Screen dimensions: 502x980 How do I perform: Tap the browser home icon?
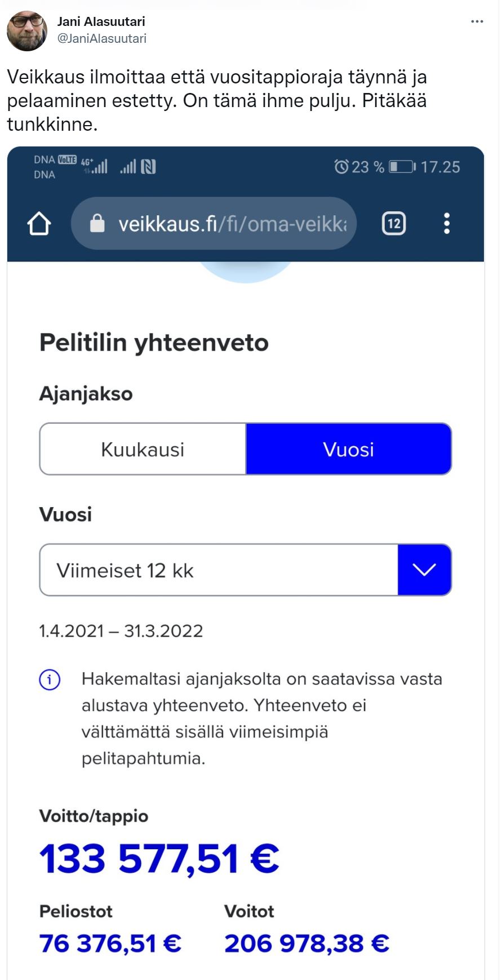pos(39,224)
